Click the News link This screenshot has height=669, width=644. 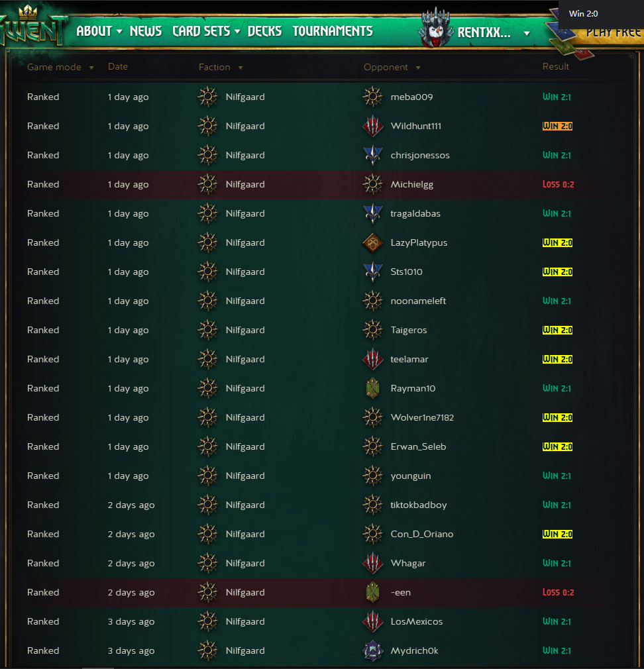tap(146, 31)
